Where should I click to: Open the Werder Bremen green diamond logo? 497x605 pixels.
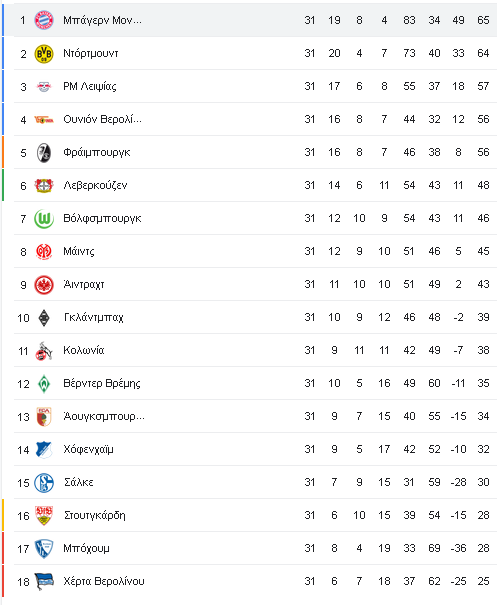pyautogui.click(x=44, y=384)
